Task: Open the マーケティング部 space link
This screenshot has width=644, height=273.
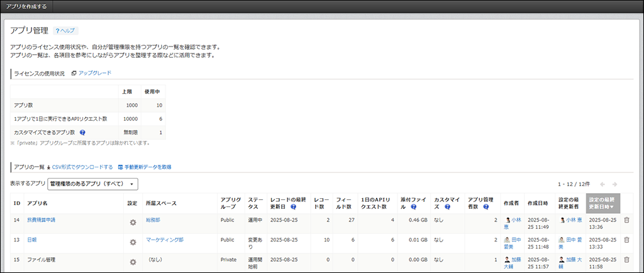Action: point(165,240)
